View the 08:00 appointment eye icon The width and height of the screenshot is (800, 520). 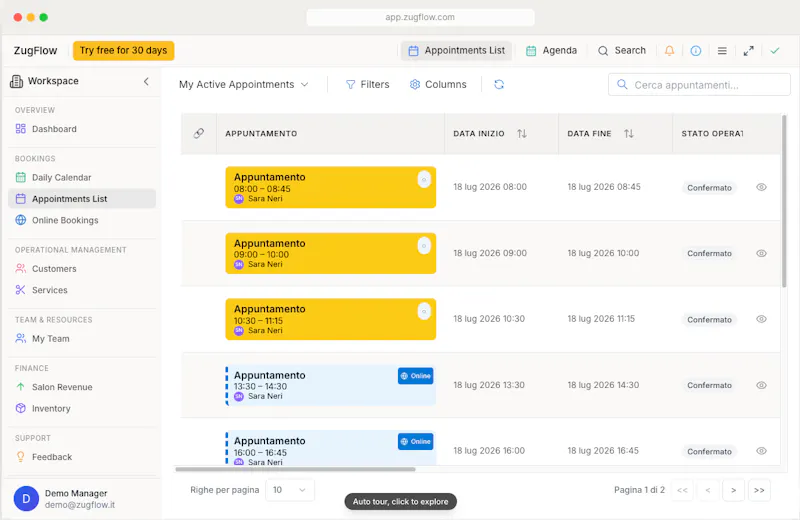tap(761, 187)
